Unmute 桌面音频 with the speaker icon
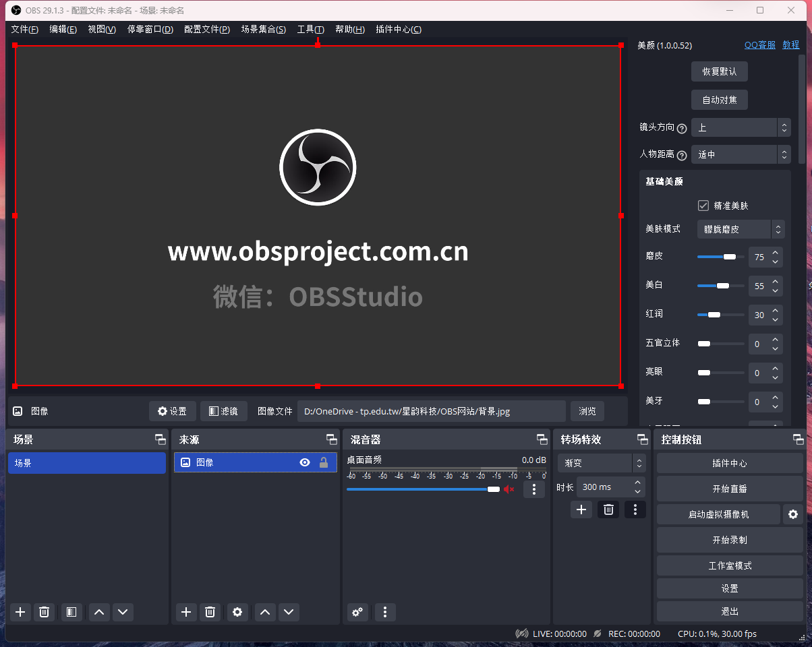This screenshot has width=812, height=647. 509,489
